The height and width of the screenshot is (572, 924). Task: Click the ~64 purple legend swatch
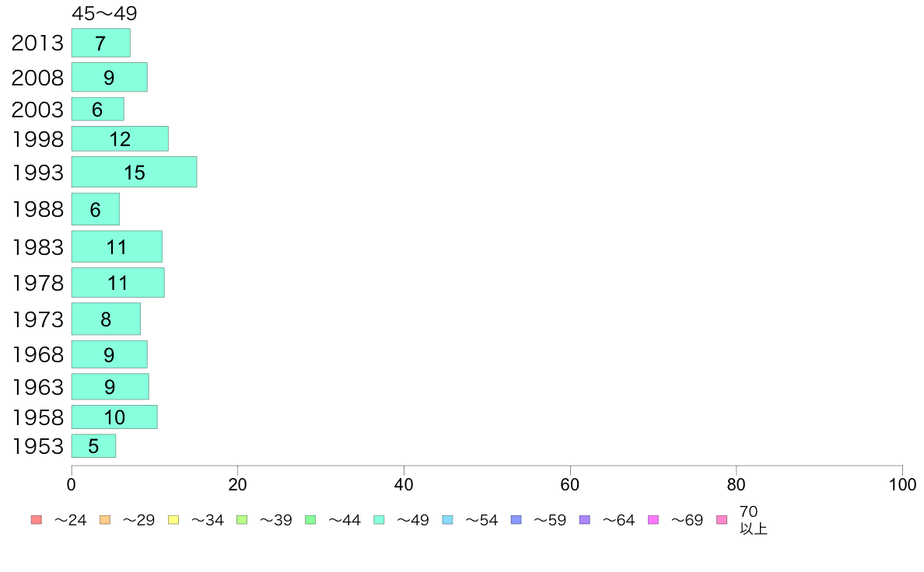coord(585,520)
